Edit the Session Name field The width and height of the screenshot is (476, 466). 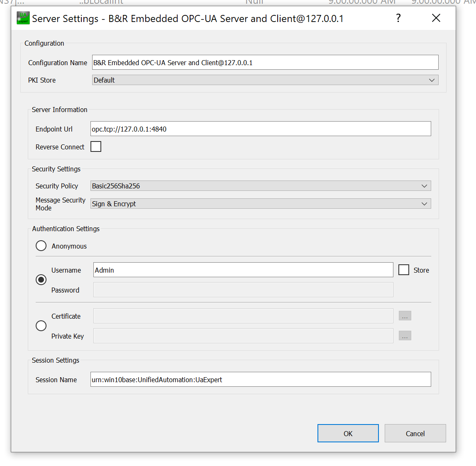pos(261,379)
